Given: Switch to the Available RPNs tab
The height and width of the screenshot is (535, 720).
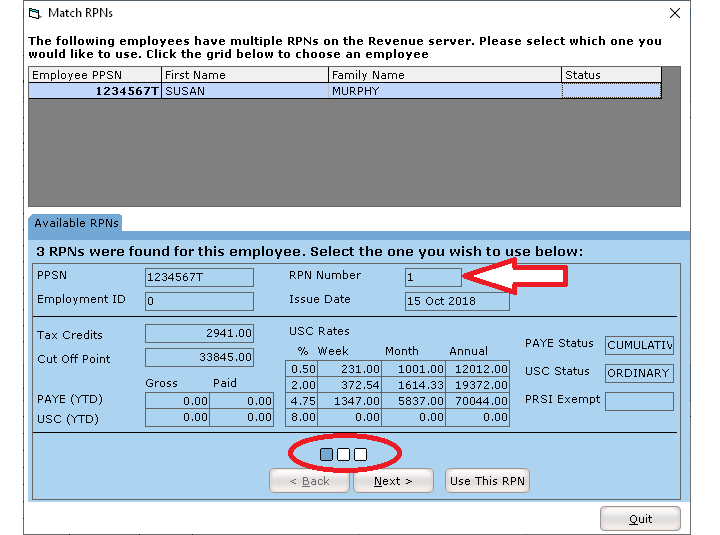Looking at the screenshot, I should (x=76, y=223).
